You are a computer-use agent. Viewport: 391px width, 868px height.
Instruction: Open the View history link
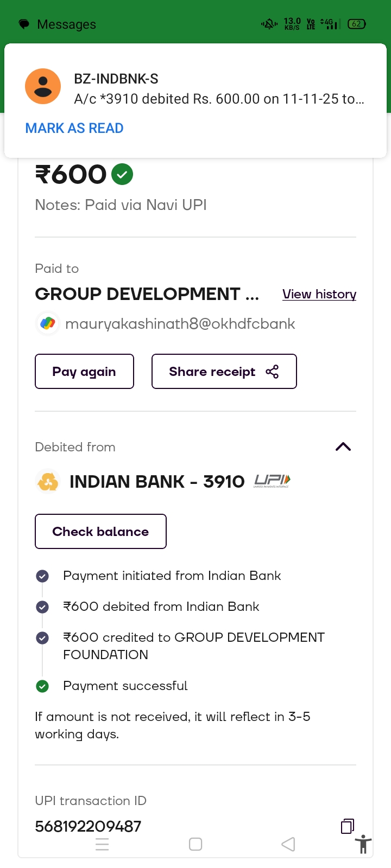coord(319,294)
